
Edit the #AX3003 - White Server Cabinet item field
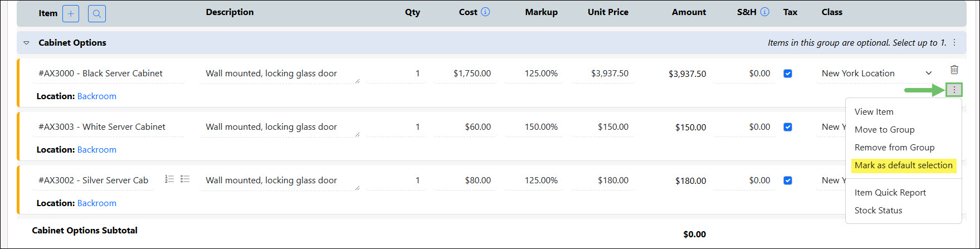[109, 127]
